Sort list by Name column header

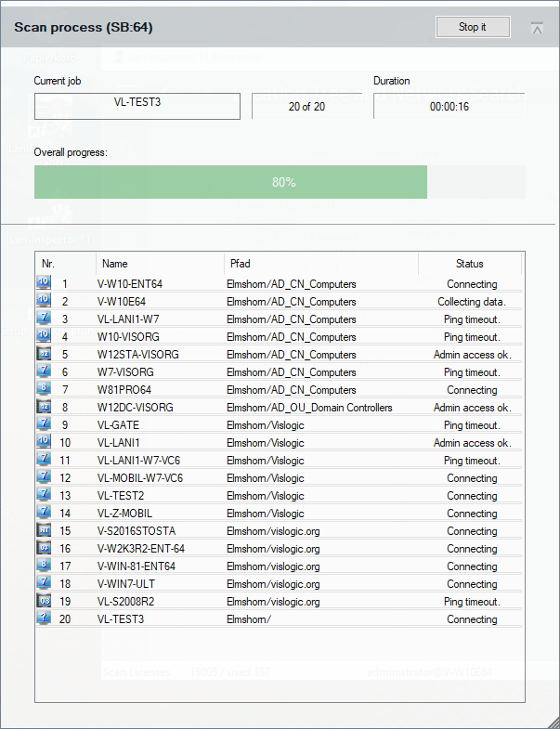click(158, 264)
